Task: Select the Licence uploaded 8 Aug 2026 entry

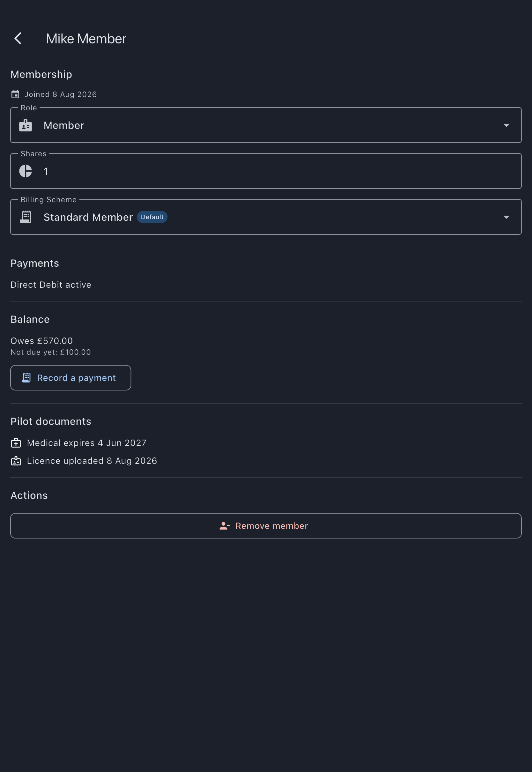Action: pyautogui.click(x=84, y=461)
